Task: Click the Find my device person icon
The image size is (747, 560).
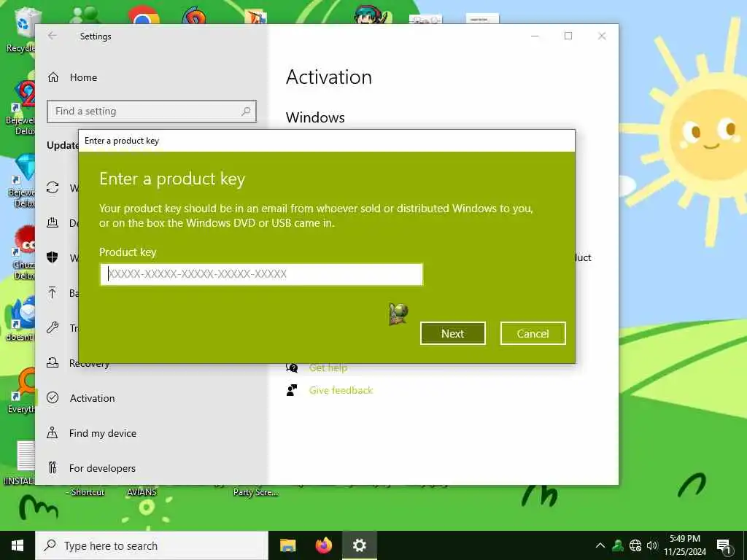Action: 53,433
